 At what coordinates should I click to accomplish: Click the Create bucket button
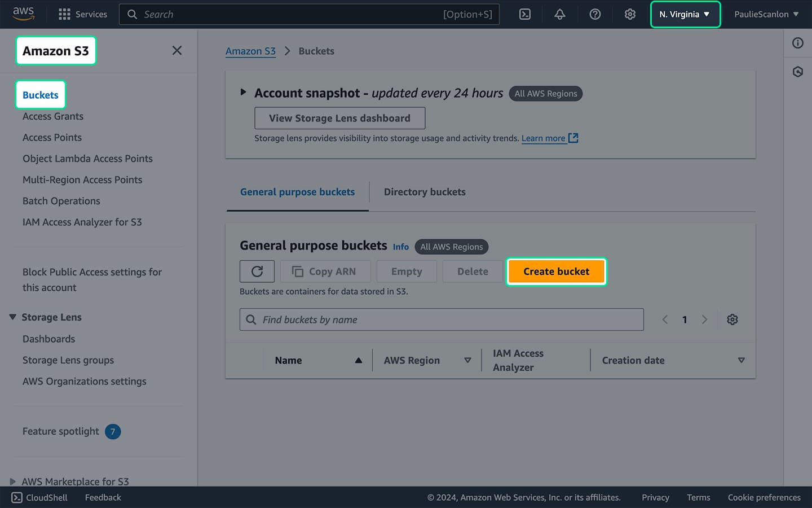556,271
